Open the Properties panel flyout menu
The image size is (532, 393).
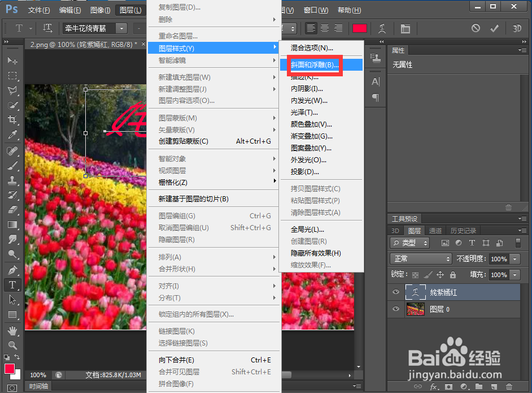point(522,50)
